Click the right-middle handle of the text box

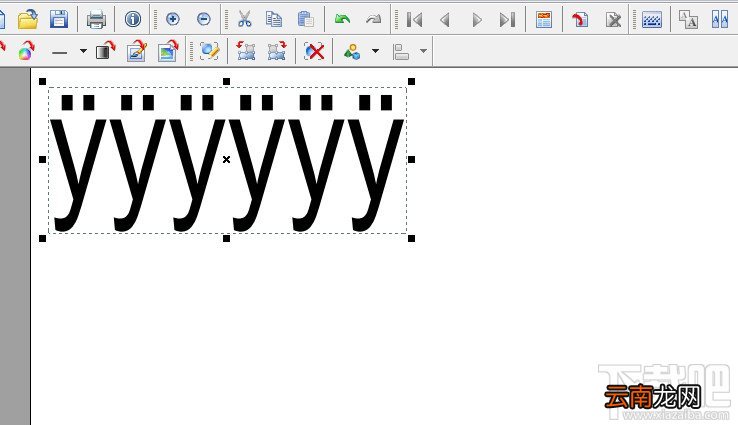pyautogui.click(x=411, y=160)
